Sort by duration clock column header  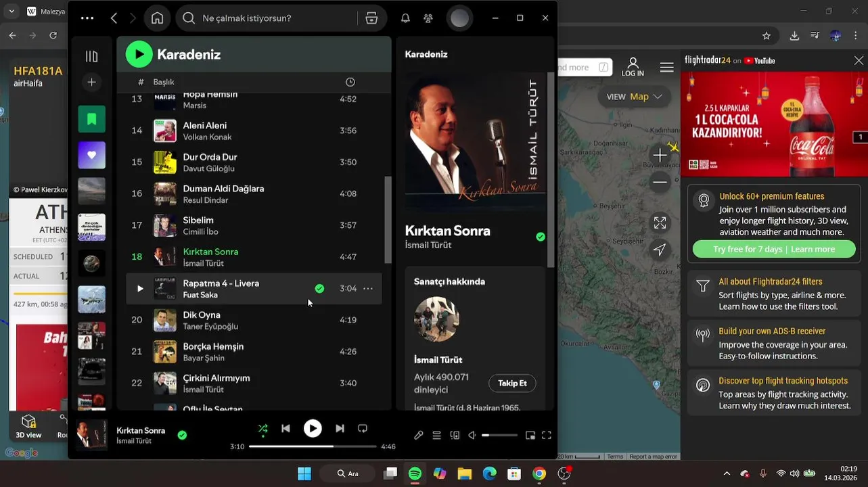pyautogui.click(x=350, y=82)
